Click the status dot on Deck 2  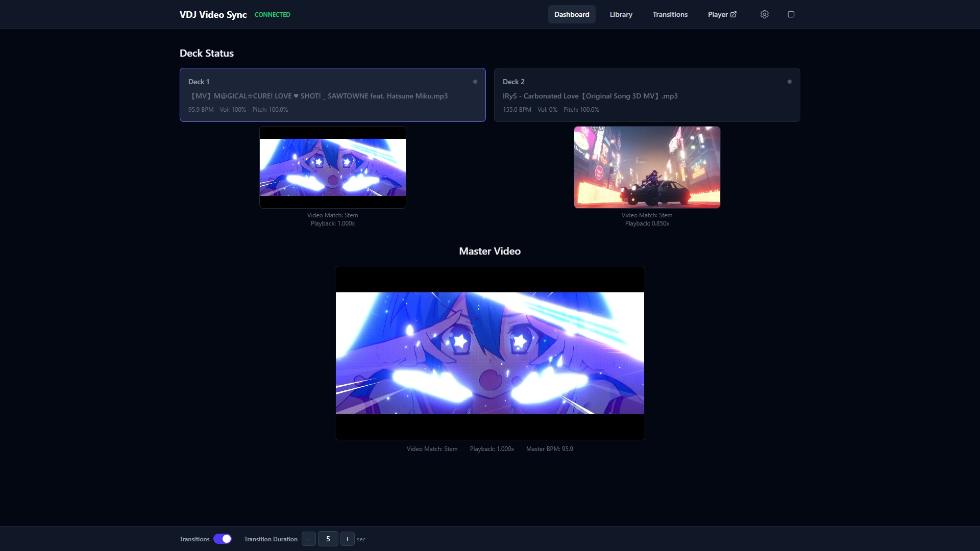pyautogui.click(x=790, y=81)
